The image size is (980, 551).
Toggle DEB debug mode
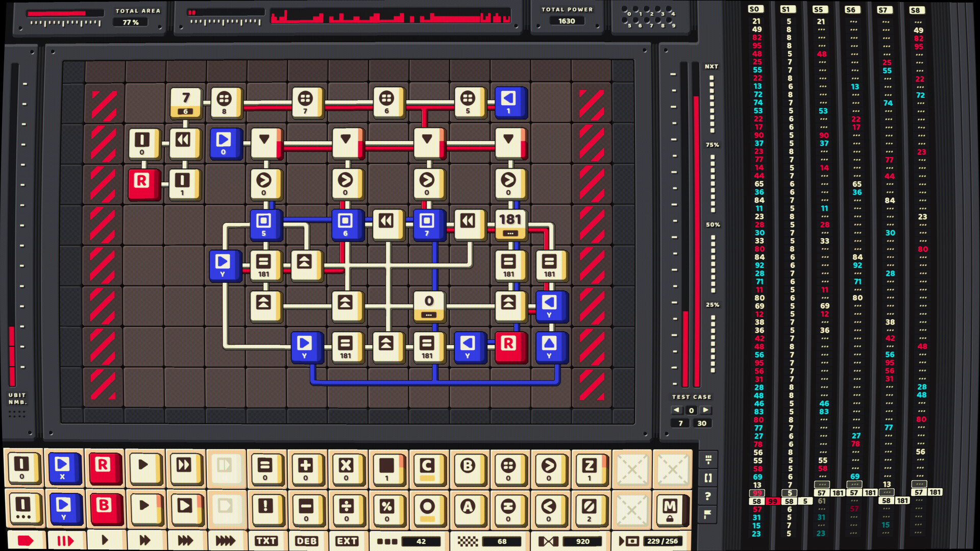(307, 541)
